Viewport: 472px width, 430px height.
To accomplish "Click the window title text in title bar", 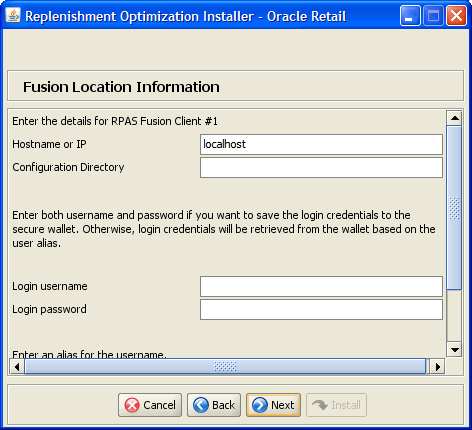I will pyautogui.click(x=186, y=16).
